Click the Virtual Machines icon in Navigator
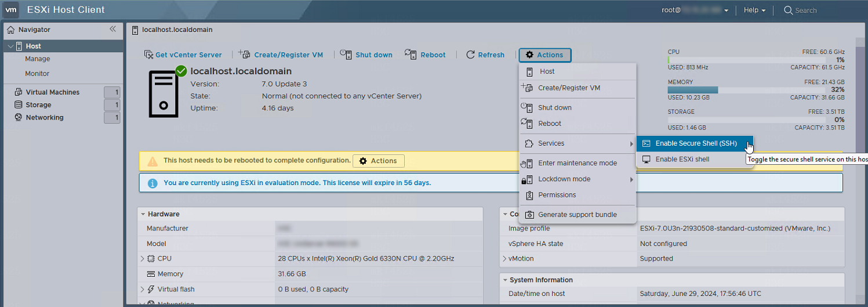 (19, 92)
